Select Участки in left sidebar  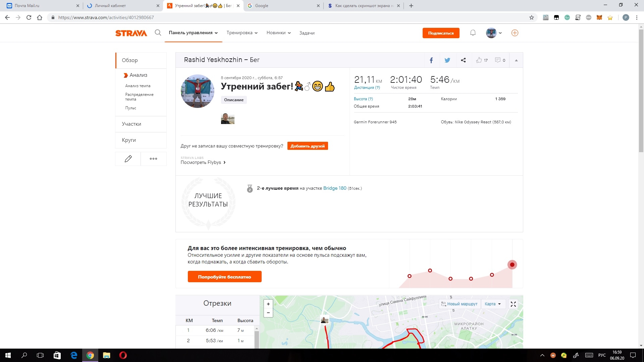pos(131,124)
